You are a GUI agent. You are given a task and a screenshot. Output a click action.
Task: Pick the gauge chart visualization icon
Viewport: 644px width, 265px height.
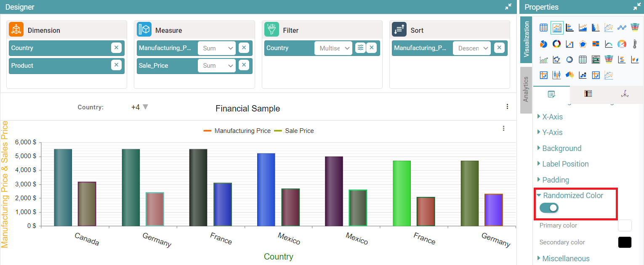[622, 44]
